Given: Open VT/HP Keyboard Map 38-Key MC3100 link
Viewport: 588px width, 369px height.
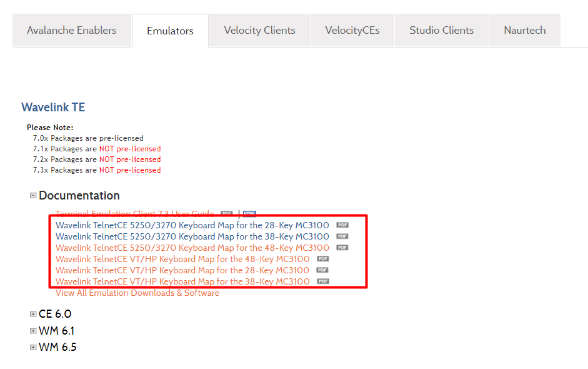Looking at the screenshot, I should tap(182, 281).
